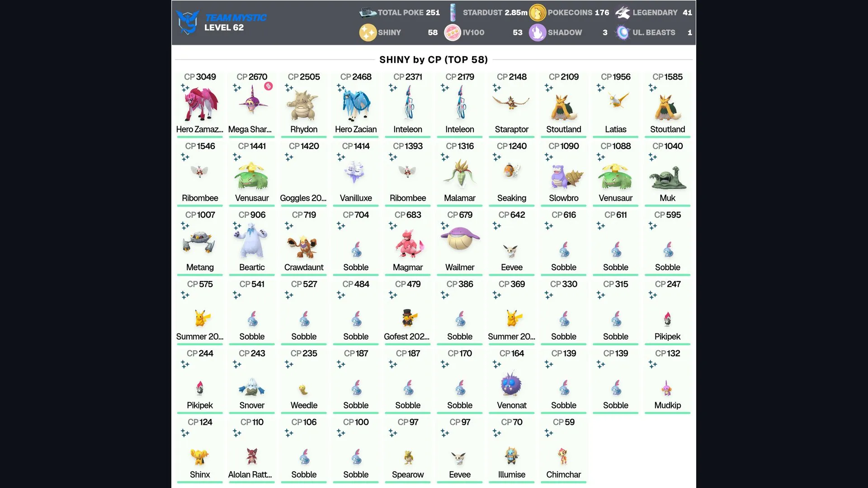The image size is (868, 488).
Task: Click the 'Spearow' name label
Action: [x=408, y=474]
